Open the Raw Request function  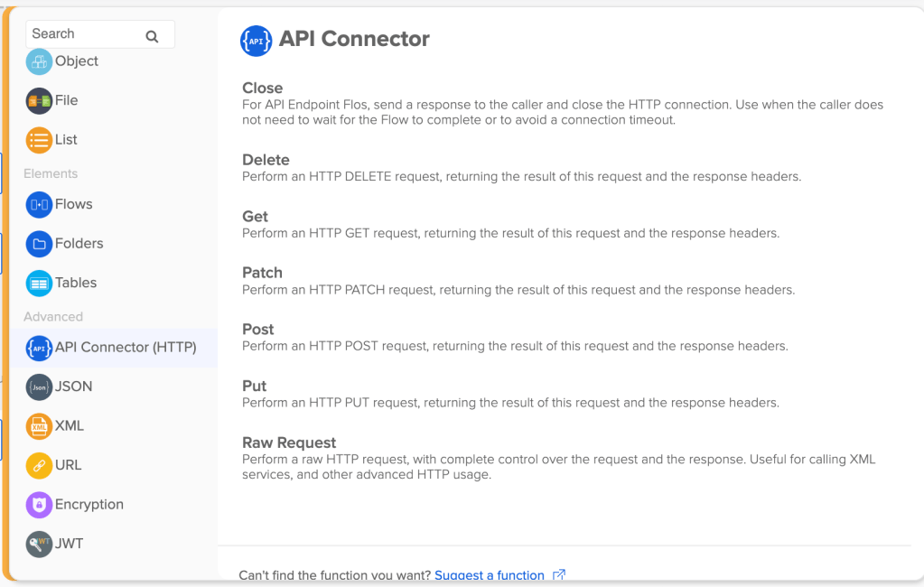(289, 443)
